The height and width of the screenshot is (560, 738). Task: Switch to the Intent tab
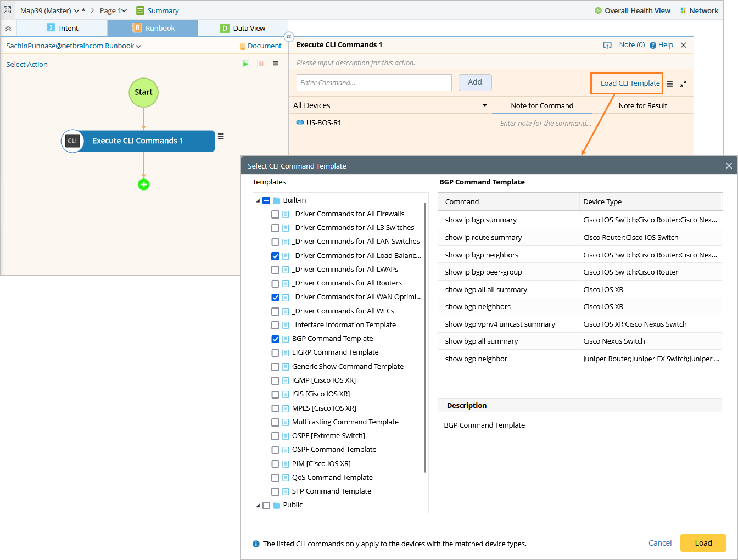[x=63, y=28]
